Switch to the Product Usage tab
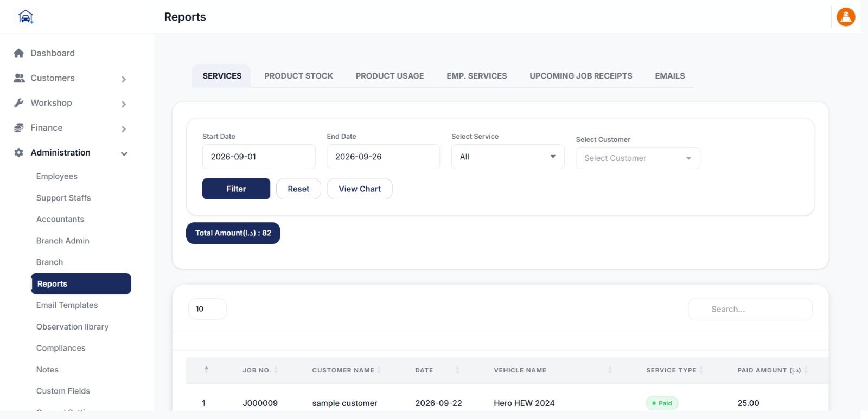This screenshot has height=419, width=868. (x=390, y=76)
